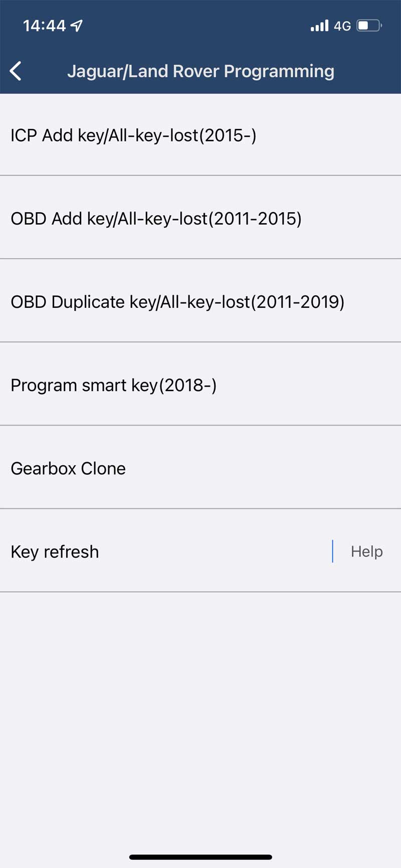The height and width of the screenshot is (868, 401).
Task: Tap the separator line under Gearbox Clone
Action: 200,508
